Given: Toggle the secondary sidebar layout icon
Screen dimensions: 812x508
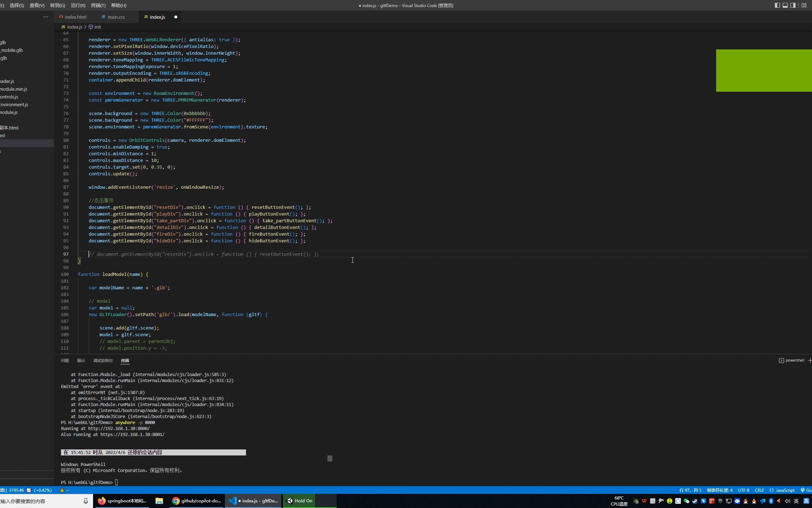Looking at the screenshot, I should coord(793,5).
